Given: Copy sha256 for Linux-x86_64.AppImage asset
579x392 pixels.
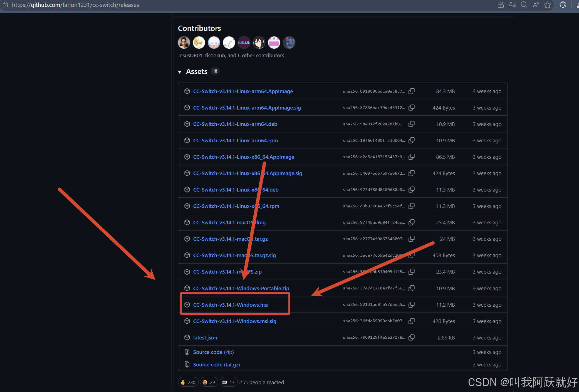Looking at the screenshot, I should 412,157.
